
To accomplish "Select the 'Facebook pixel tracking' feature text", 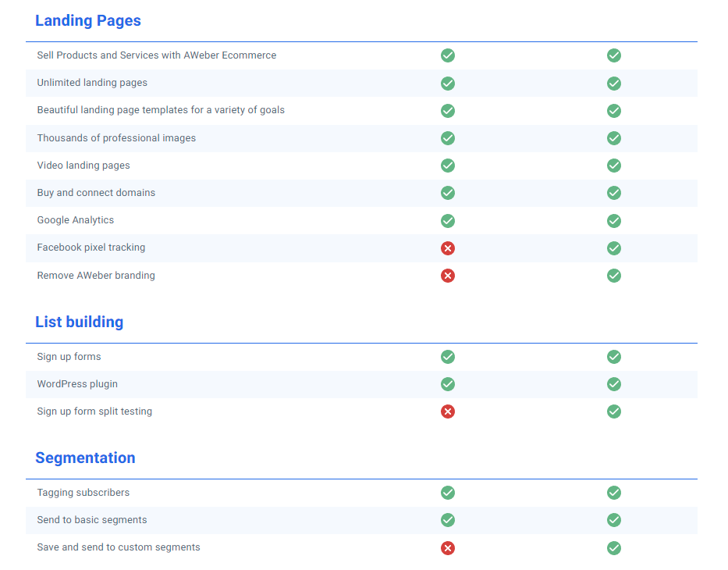I will [x=91, y=248].
